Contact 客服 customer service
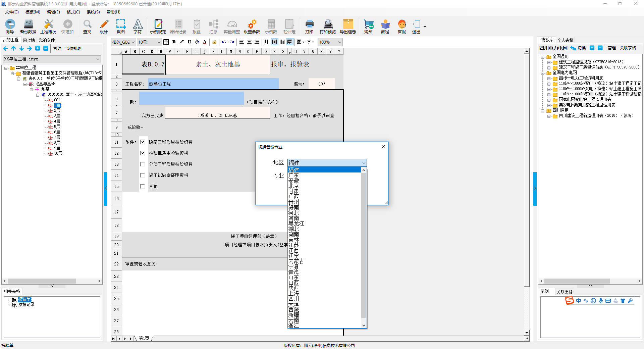 tap(402, 27)
